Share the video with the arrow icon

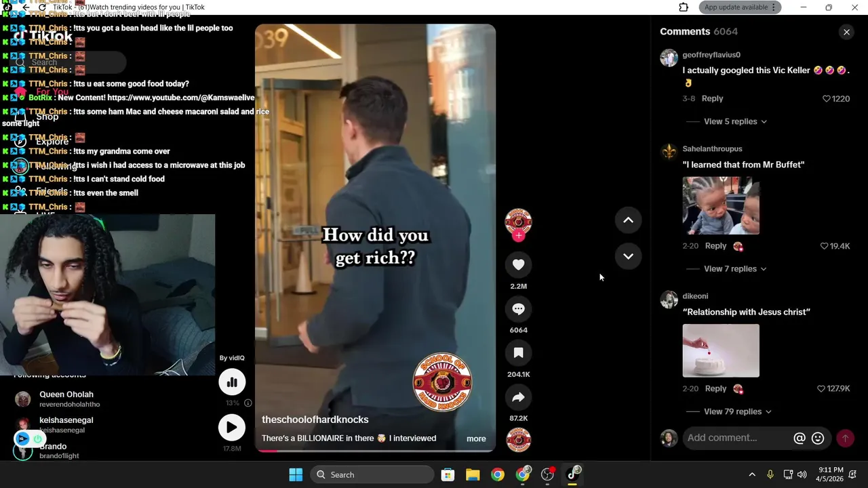coord(518,397)
